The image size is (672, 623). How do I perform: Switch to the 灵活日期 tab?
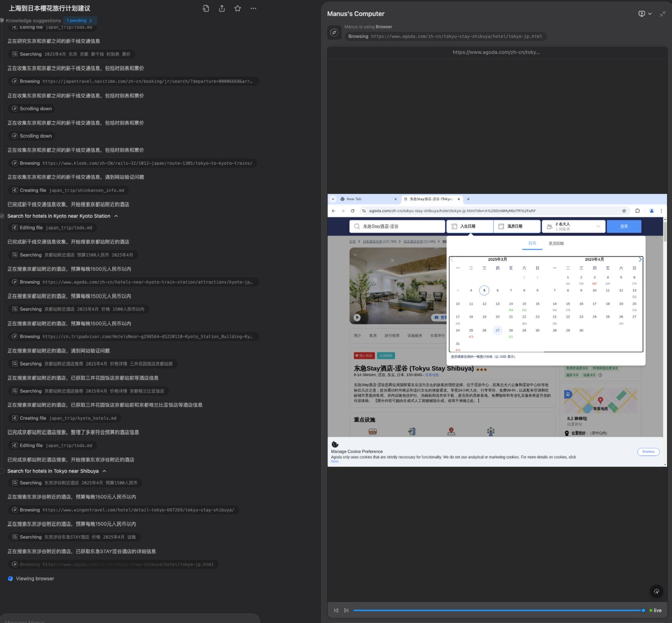[556, 243]
